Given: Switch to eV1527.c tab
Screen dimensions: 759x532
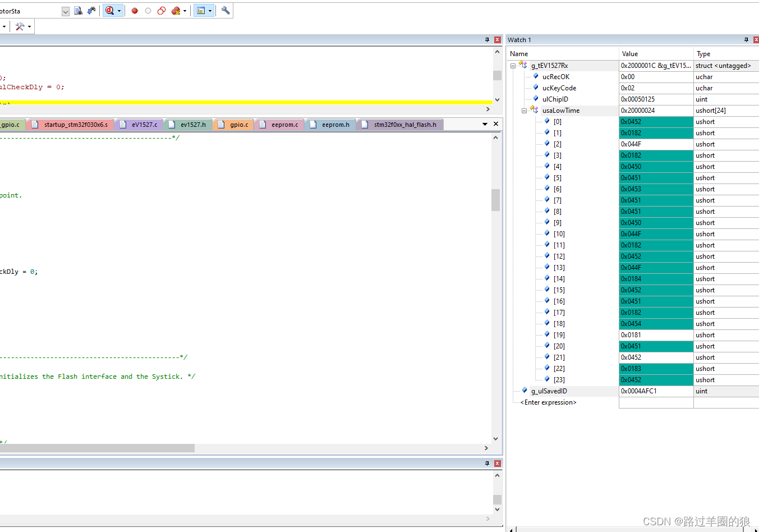Looking at the screenshot, I should point(139,125).
